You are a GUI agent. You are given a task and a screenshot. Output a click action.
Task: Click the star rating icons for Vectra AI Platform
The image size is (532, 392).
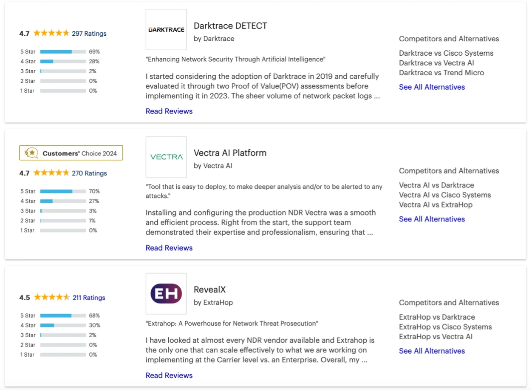coord(51,173)
